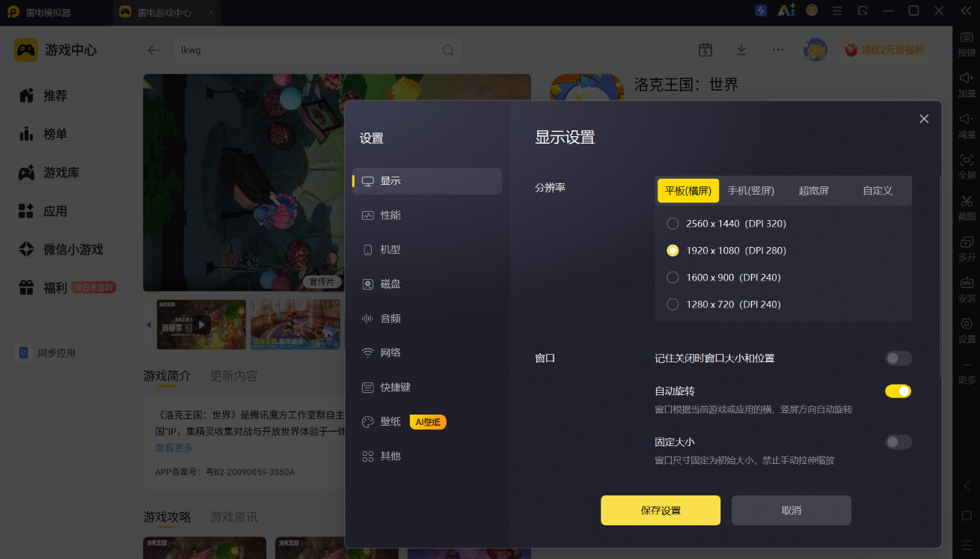The image size is (980, 559).
Task: Switch to 手机(竖屏) resolution tab
Action: (751, 191)
